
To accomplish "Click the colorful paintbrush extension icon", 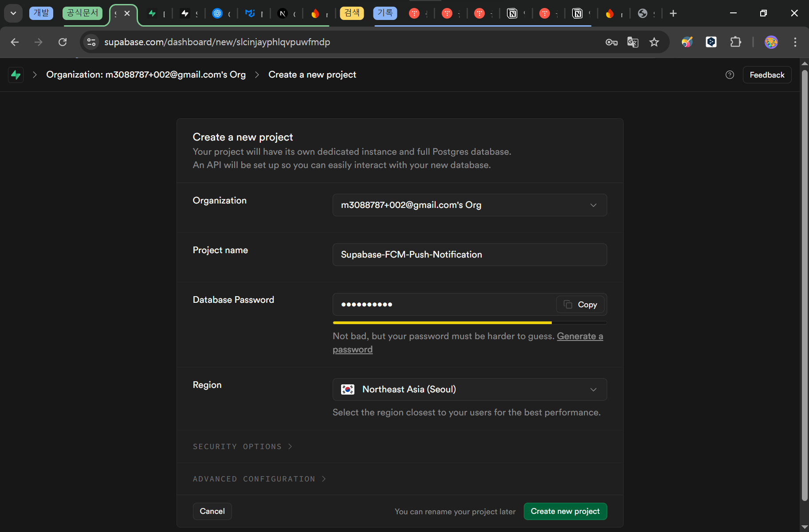I will click(687, 42).
